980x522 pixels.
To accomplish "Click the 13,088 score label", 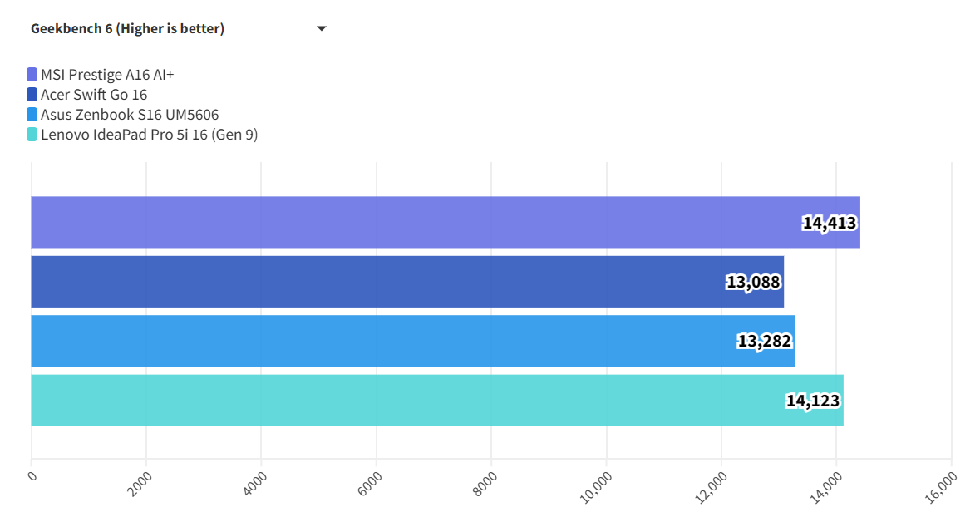I will [x=753, y=283].
